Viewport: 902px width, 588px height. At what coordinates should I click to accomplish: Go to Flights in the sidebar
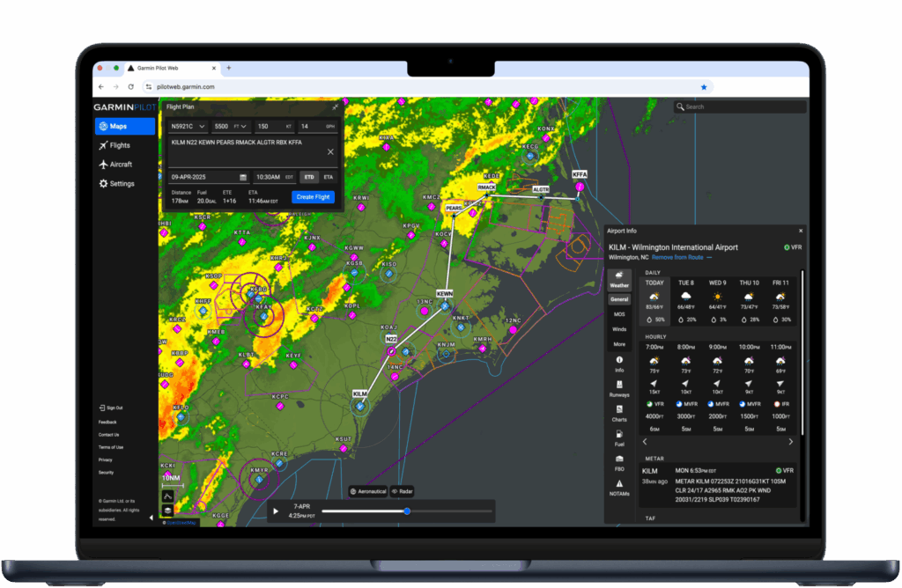(x=119, y=145)
